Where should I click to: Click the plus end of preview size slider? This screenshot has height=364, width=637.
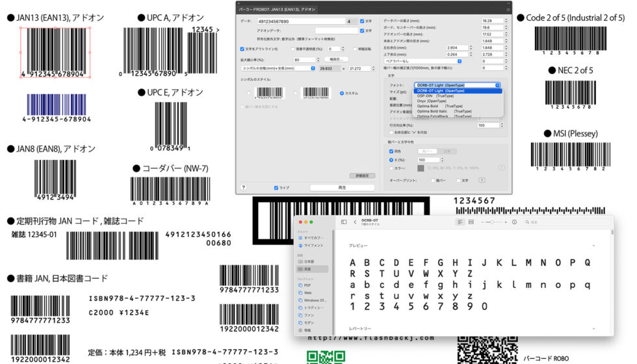pos(506,222)
